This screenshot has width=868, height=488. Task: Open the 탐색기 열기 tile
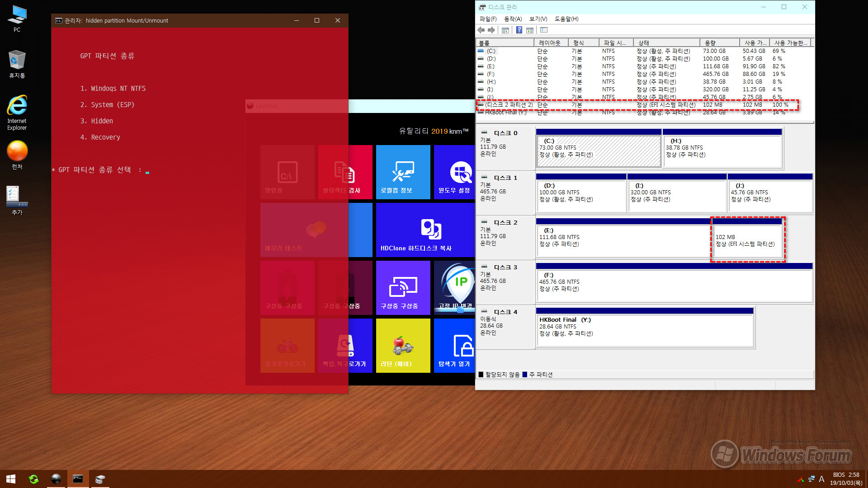(454, 346)
